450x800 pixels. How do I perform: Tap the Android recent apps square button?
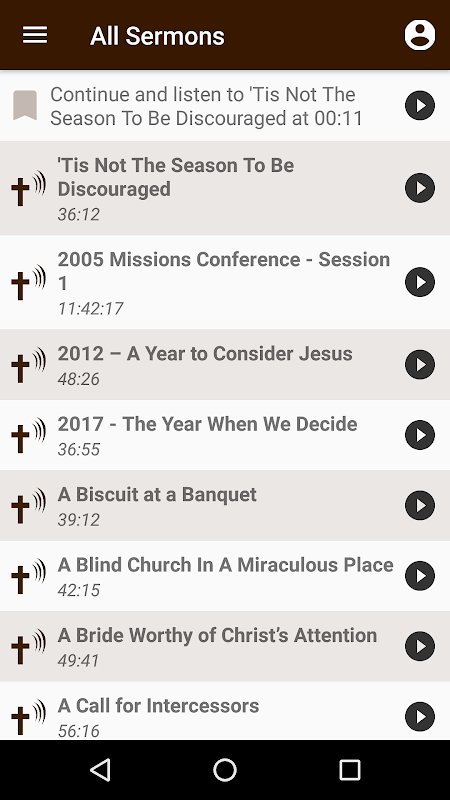350,770
